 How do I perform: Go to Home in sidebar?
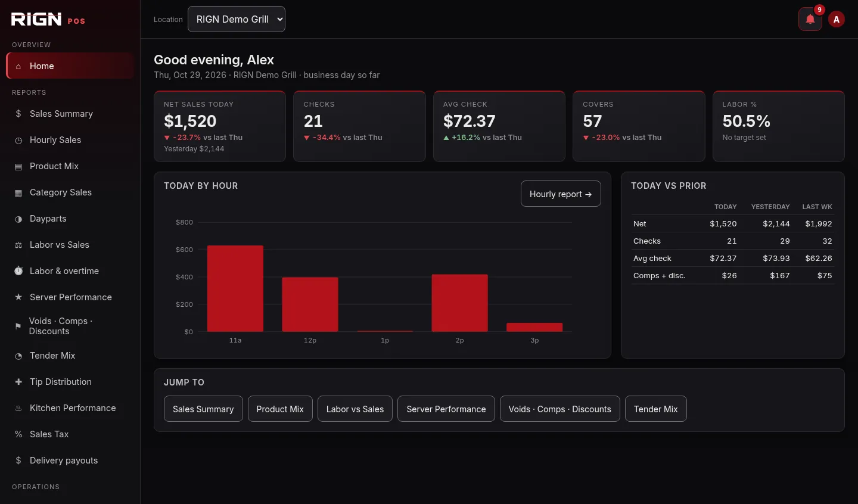pos(70,66)
